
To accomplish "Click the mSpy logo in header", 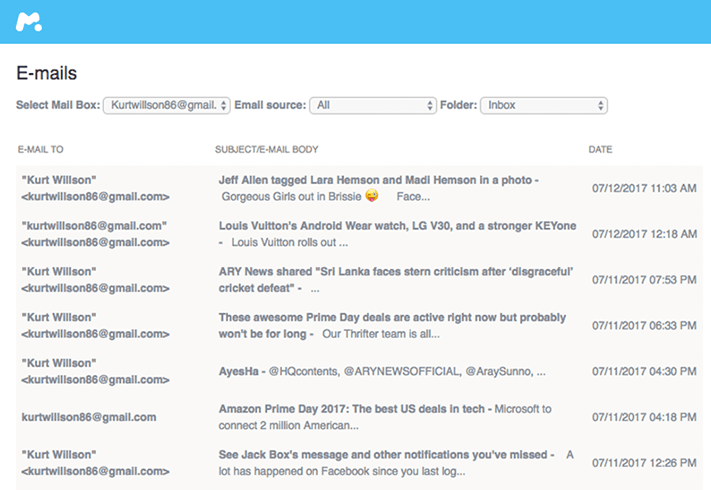I will pos(29,22).
